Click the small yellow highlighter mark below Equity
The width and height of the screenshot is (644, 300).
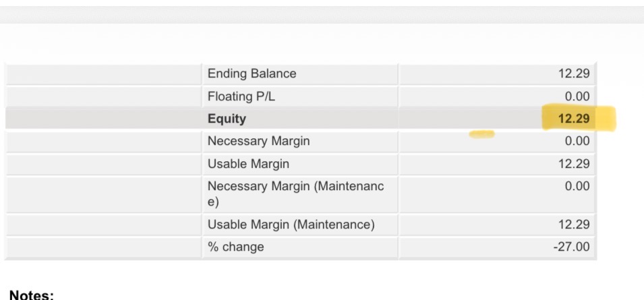pos(481,134)
